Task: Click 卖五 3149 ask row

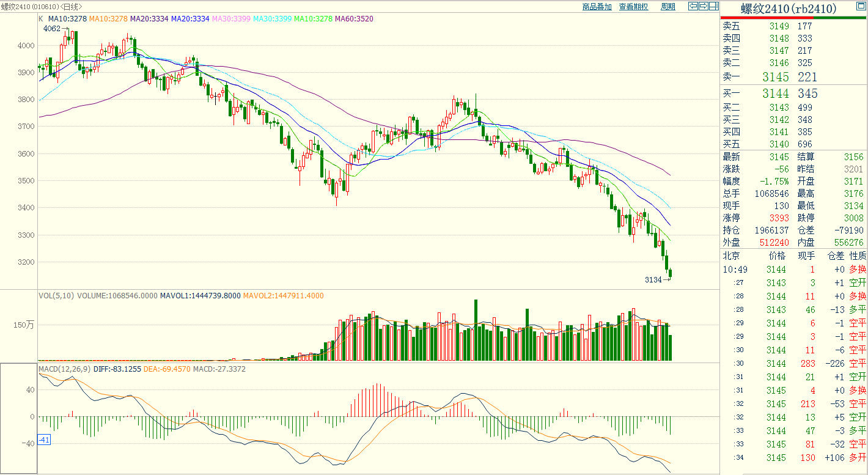Action: (794, 26)
